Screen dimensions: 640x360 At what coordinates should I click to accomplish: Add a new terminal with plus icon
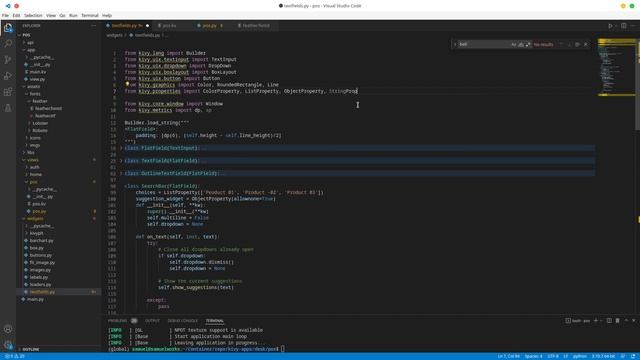point(596,321)
